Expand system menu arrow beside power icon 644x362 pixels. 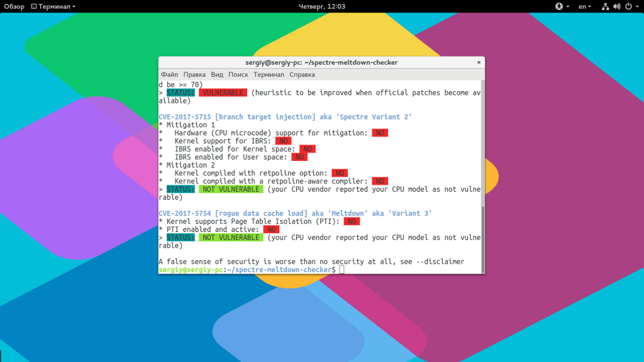(636, 6)
